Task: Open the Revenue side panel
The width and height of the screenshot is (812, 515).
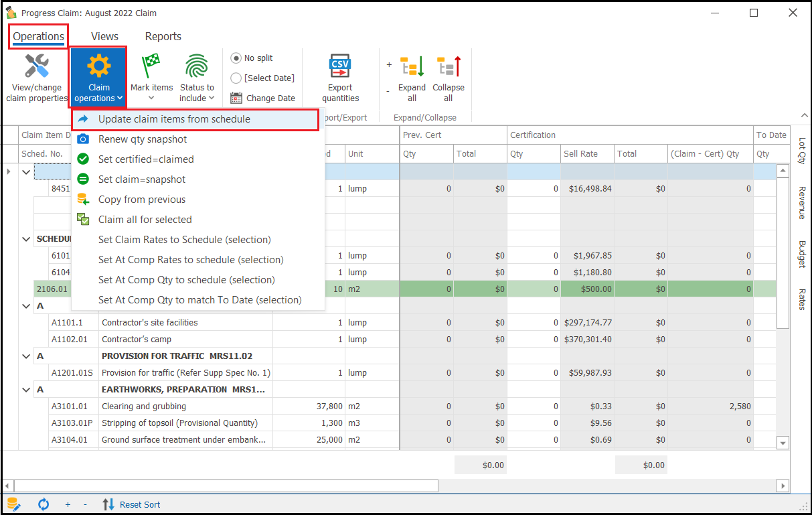Action: click(802, 203)
